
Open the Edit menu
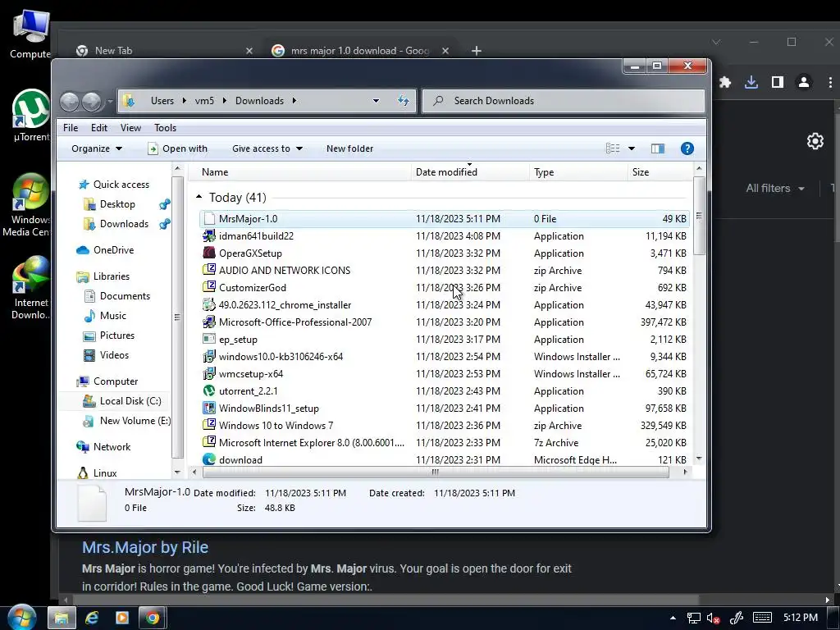tap(99, 127)
